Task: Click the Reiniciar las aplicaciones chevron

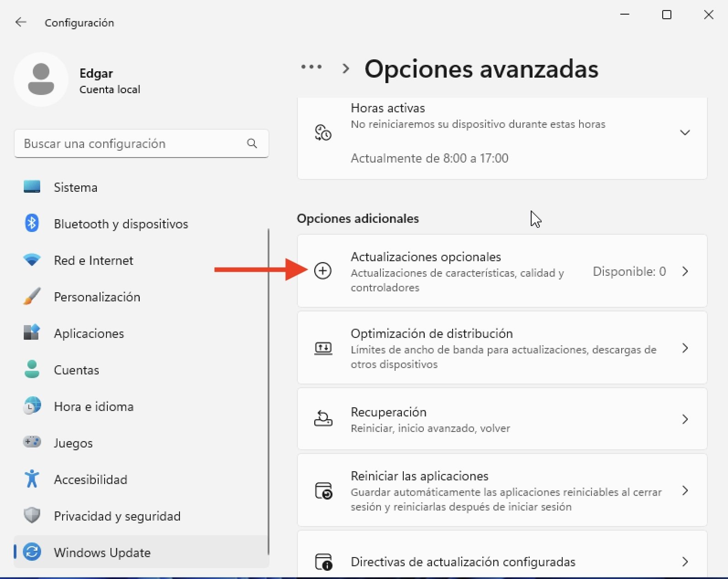Action: coord(685,490)
